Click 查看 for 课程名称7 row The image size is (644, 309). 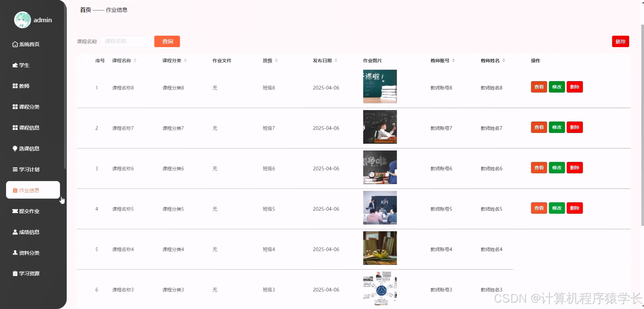539,127
